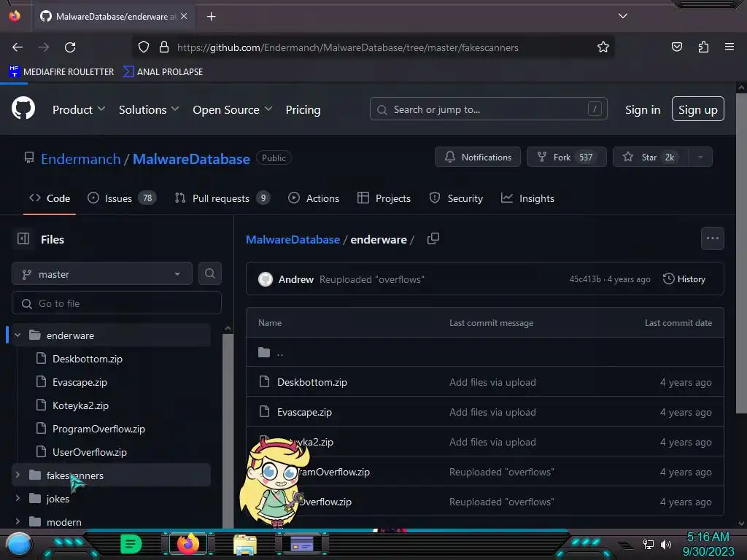
Task: Bookmark the page with the star icon
Action: pyautogui.click(x=603, y=47)
